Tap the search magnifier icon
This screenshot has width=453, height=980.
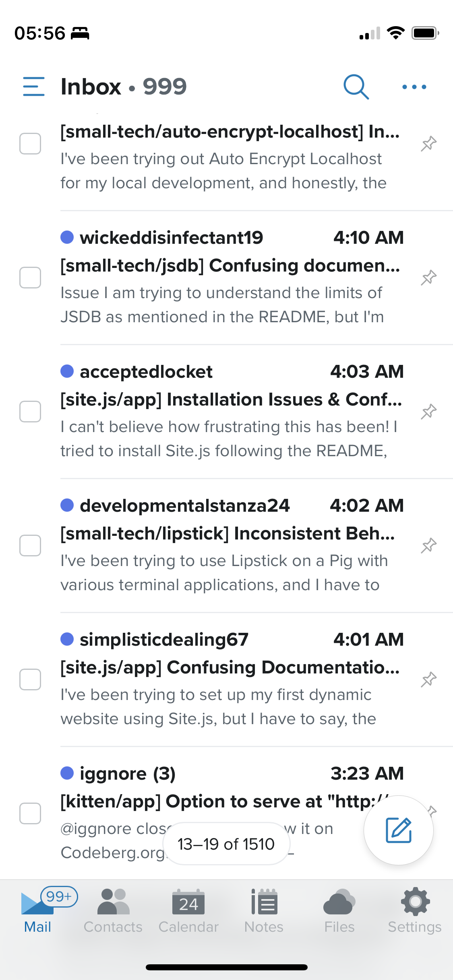click(356, 86)
